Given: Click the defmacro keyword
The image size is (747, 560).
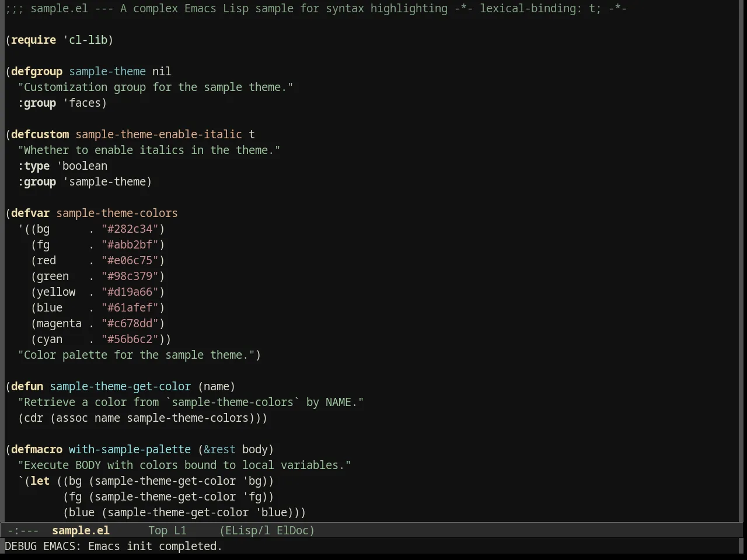Looking at the screenshot, I should [37, 449].
